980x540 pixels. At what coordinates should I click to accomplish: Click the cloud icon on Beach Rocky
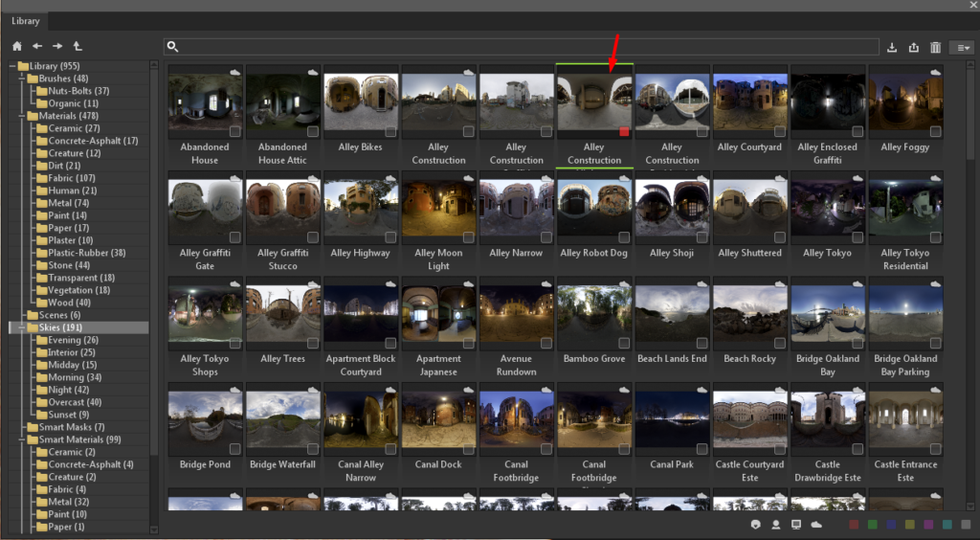(x=780, y=283)
